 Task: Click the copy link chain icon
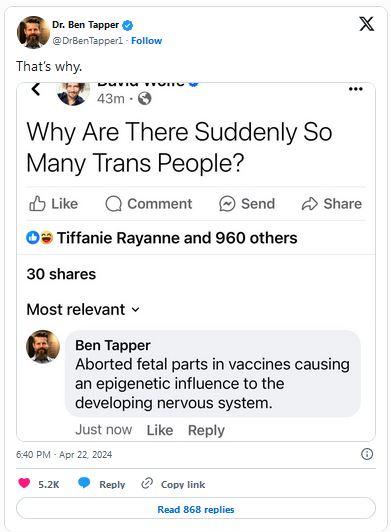147,483
